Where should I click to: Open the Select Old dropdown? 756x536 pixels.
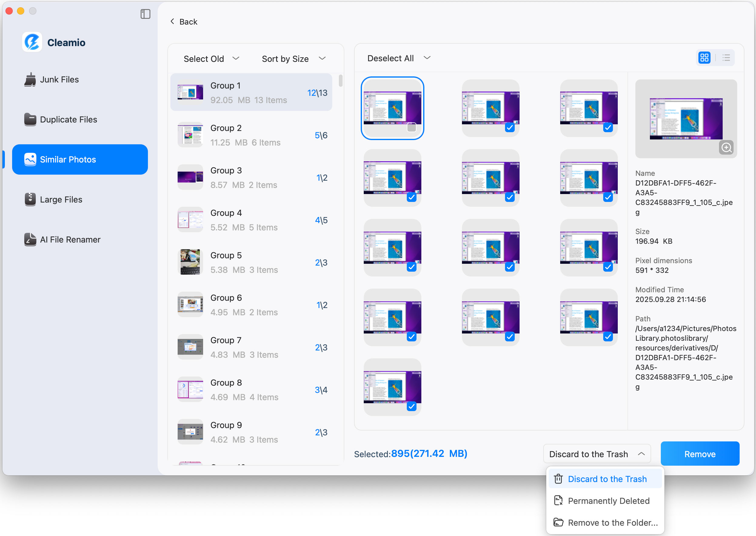pos(211,59)
